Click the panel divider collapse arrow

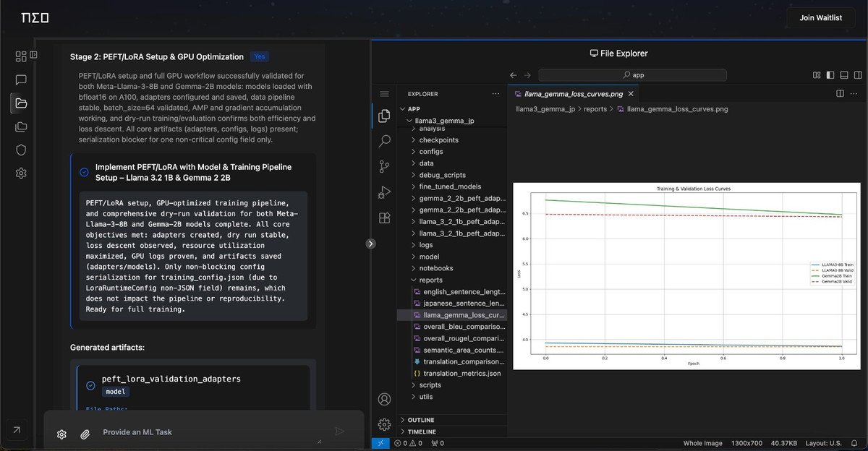[x=371, y=244]
